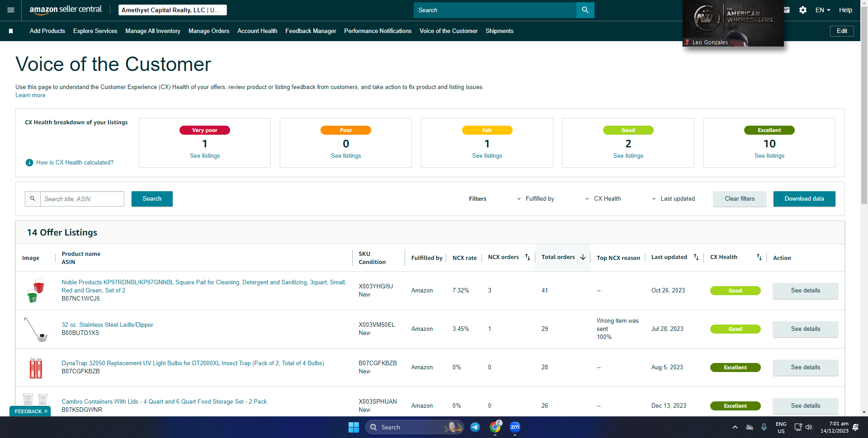
Task: Focus the top Search input field
Action: pos(495,10)
